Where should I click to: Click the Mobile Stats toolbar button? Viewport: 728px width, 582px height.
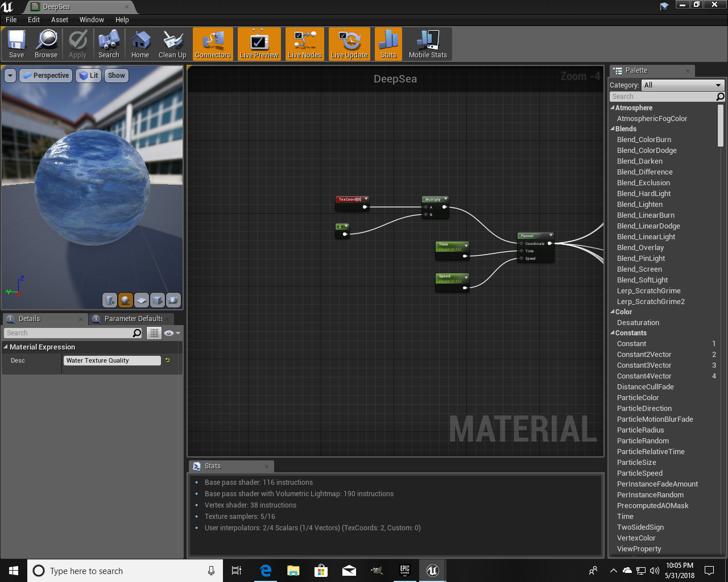428,44
